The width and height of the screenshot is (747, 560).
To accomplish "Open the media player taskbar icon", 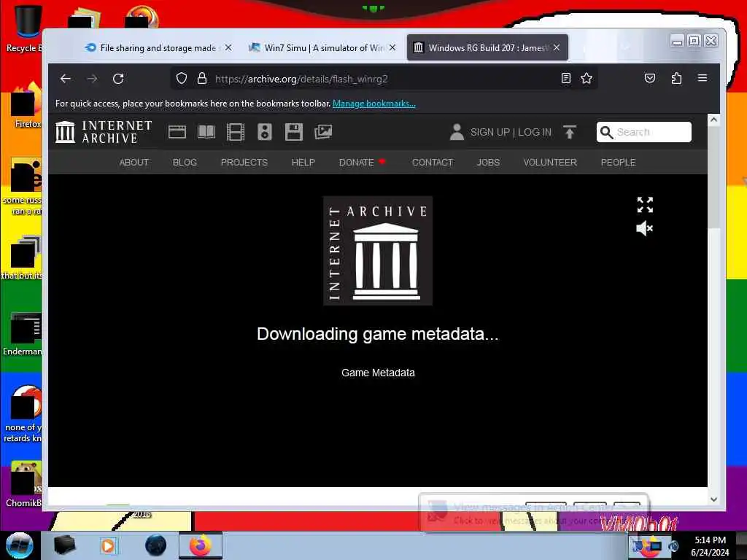I will click(x=108, y=545).
